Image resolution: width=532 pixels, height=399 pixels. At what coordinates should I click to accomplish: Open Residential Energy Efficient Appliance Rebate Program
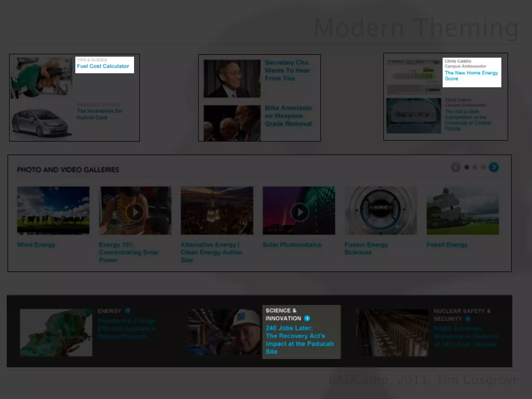(127, 329)
